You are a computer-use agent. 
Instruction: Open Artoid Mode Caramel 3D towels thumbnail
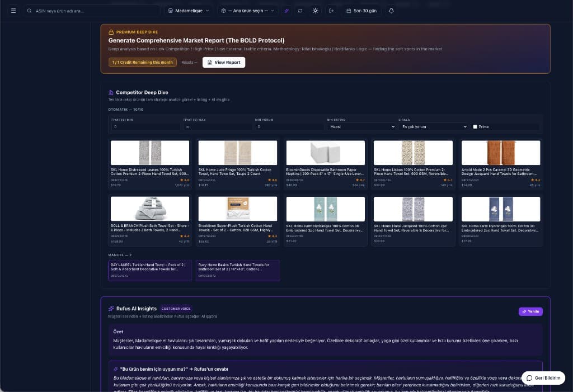(501, 153)
